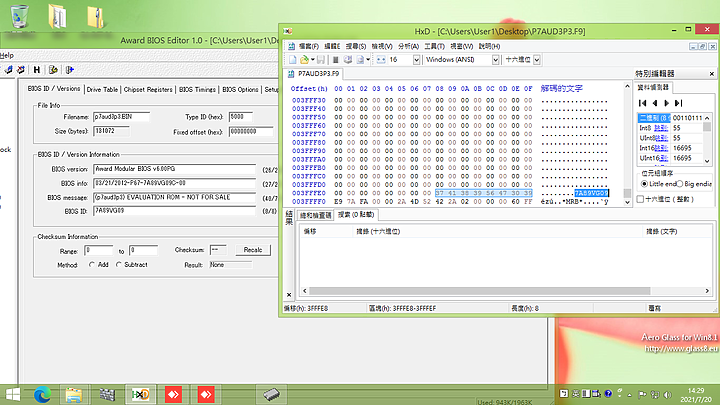Viewport: 720px width, 405px height.
Task: Click the Open RAM icon in HxD toolbar
Action: click(x=336, y=60)
